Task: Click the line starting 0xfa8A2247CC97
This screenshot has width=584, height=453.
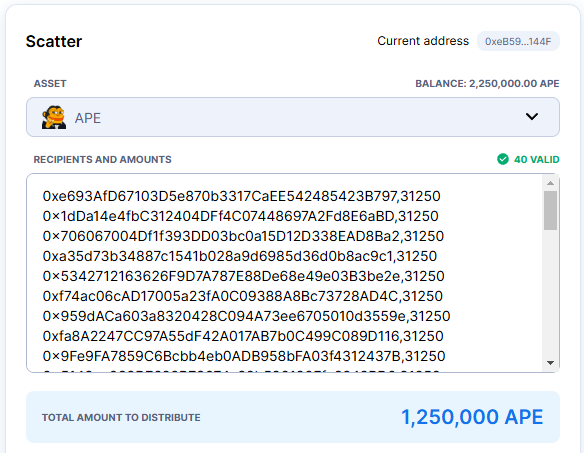Action: tap(243, 336)
